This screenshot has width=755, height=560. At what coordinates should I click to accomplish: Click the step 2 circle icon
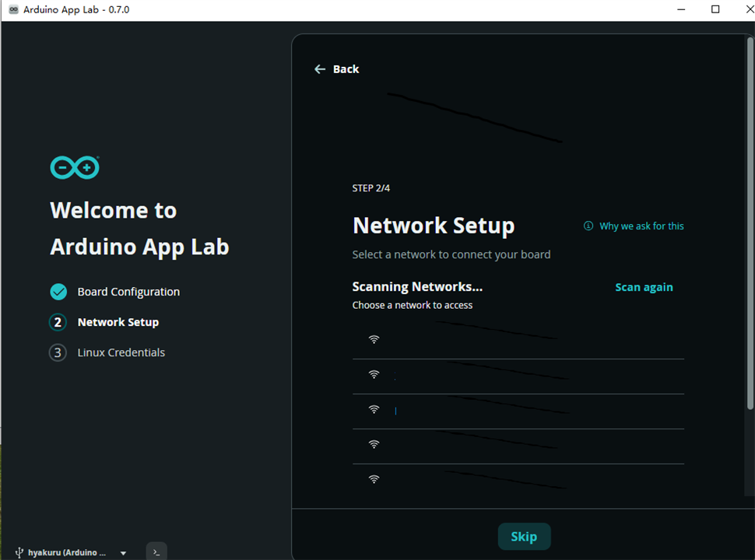pyautogui.click(x=58, y=322)
